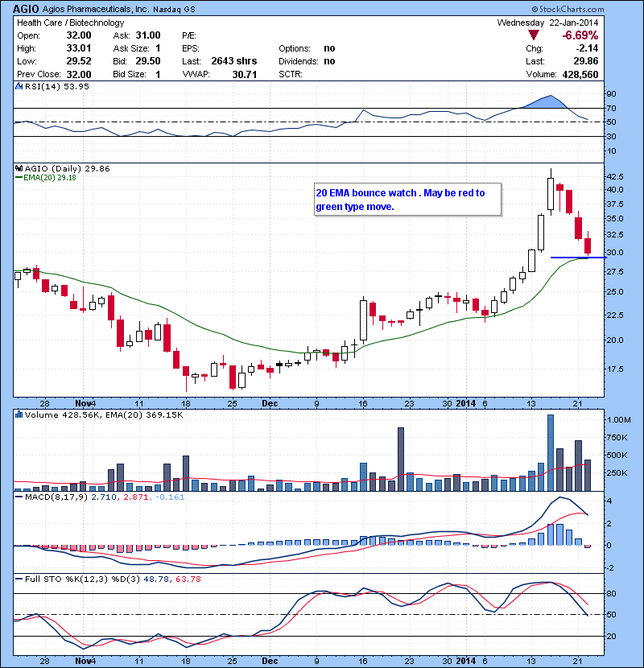Click the EPS label
644x668 pixels.
click(x=191, y=48)
